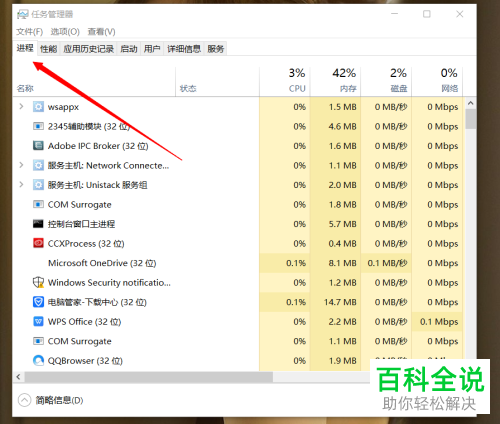Select the QQBrowser (32 位) name
This screenshot has width=500, height=424.
pyautogui.click(x=85, y=361)
